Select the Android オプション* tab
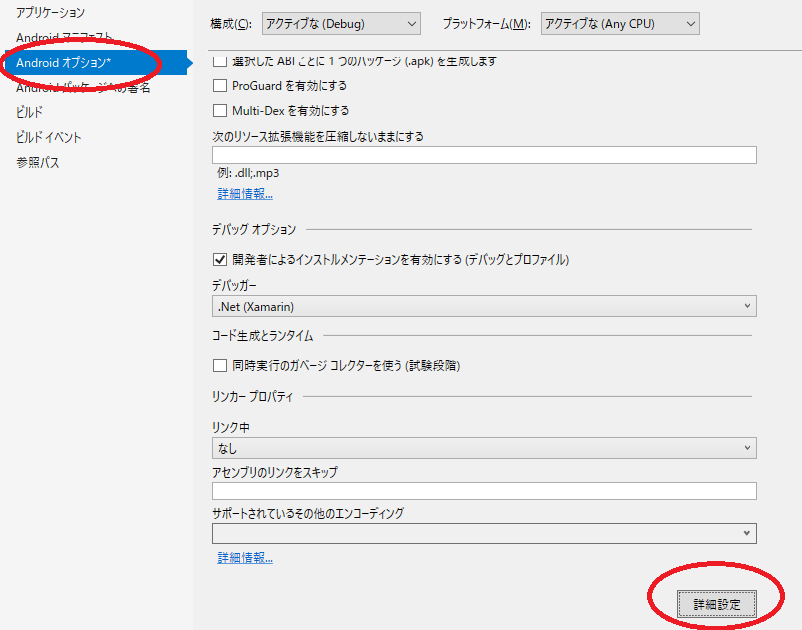Image resolution: width=802 pixels, height=630 pixels. [x=96, y=62]
